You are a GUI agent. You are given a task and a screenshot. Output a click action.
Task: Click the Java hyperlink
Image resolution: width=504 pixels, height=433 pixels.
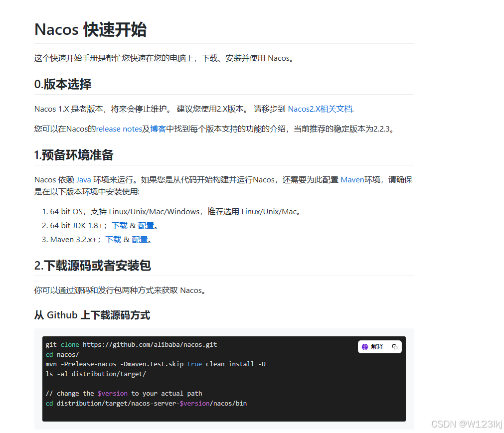[x=83, y=179]
